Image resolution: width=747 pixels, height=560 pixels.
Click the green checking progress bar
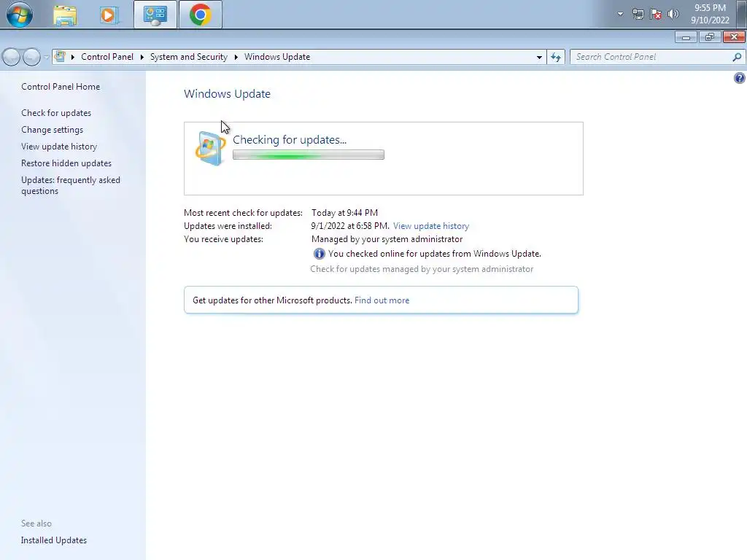click(x=309, y=155)
